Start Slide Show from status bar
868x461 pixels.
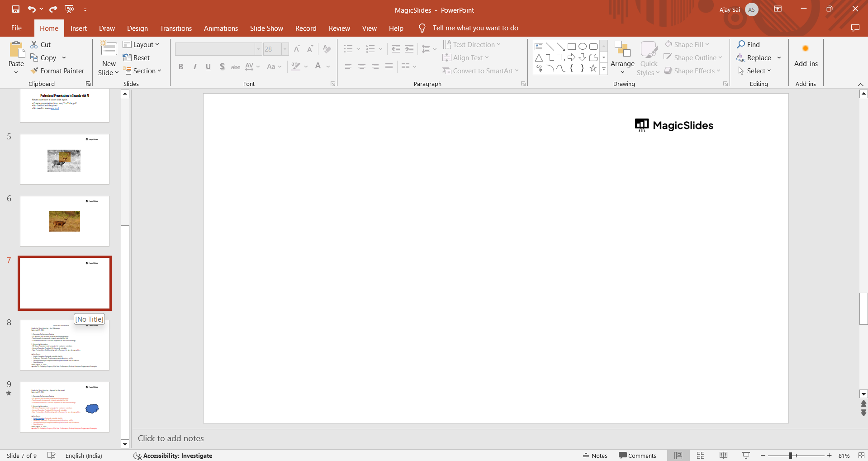746,456
